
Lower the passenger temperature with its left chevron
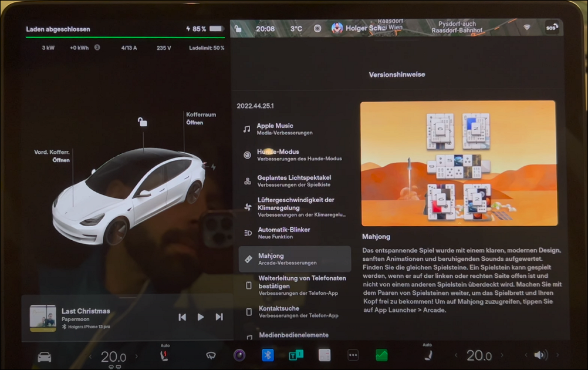(456, 355)
